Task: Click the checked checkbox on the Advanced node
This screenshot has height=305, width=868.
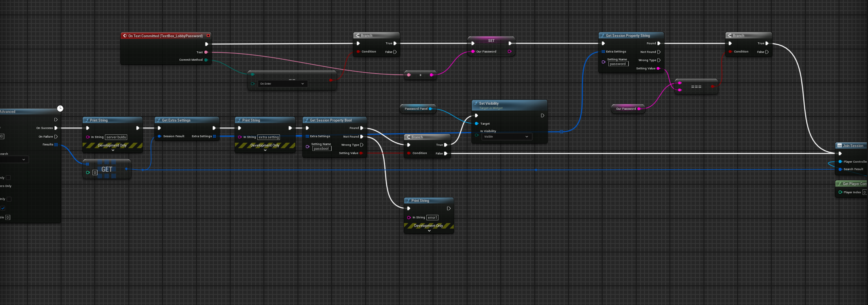Action: click(x=3, y=208)
